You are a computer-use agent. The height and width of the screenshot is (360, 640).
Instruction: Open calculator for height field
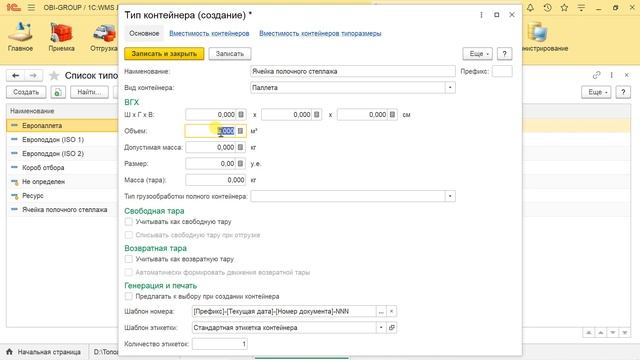392,115
